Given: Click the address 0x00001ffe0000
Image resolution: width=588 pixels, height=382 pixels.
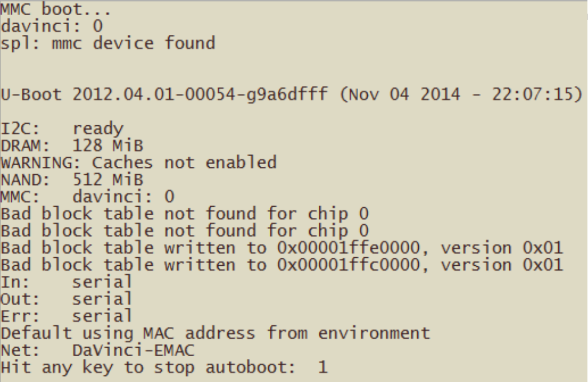Looking at the screenshot, I should [x=349, y=248].
